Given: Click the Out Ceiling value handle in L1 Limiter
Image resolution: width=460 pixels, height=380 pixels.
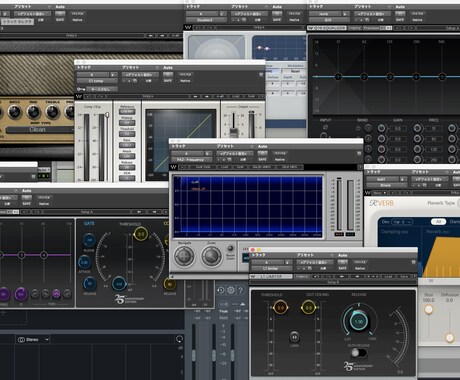Looking at the screenshot, I should (x=308, y=307).
